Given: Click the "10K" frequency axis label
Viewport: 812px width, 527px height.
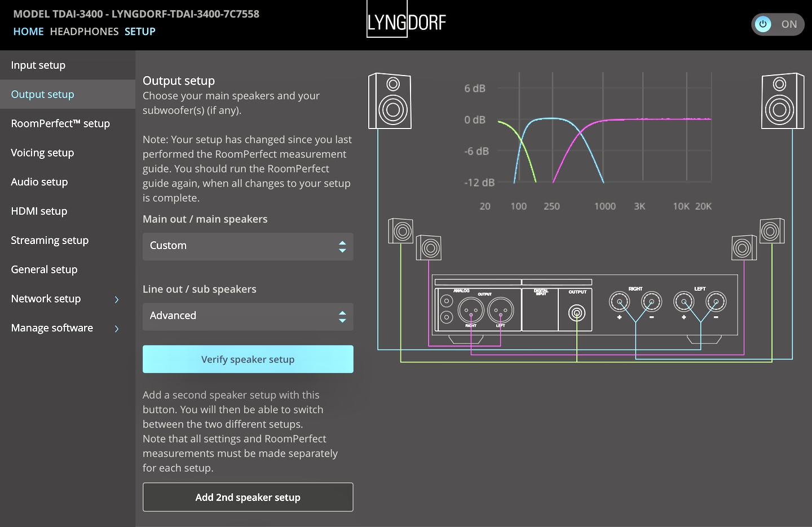Looking at the screenshot, I should click(x=681, y=206).
